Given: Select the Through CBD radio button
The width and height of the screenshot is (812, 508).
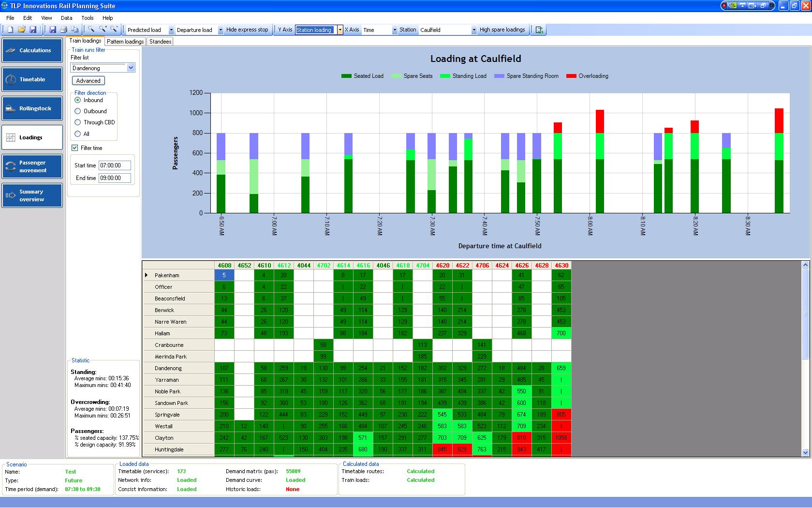Looking at the screenshot, I should click(77, 122).
